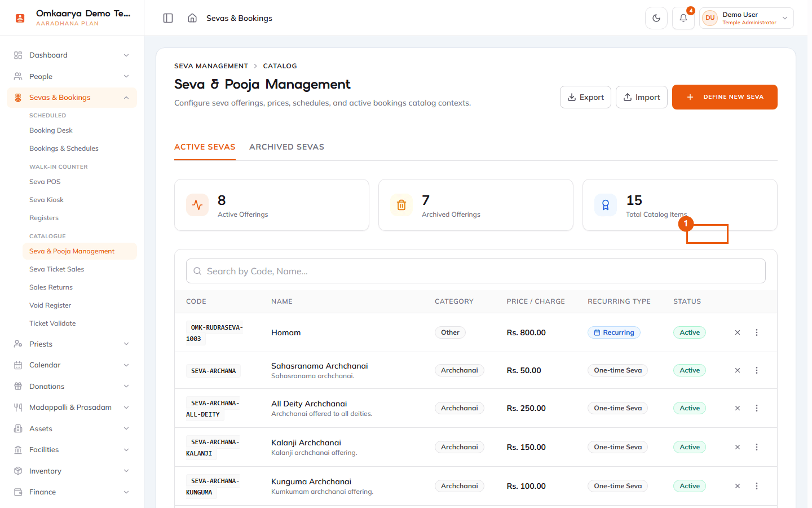Go to home via the house icon
The height and width of the screenshot is (508, 812).
[192, 18]
